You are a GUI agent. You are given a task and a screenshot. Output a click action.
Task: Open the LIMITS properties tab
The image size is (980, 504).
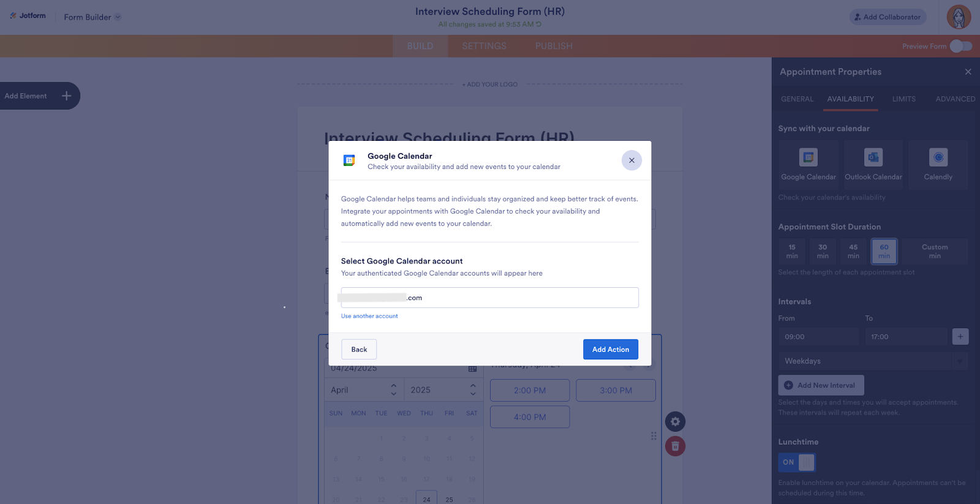pyautogui.click(x=904, y=99)
